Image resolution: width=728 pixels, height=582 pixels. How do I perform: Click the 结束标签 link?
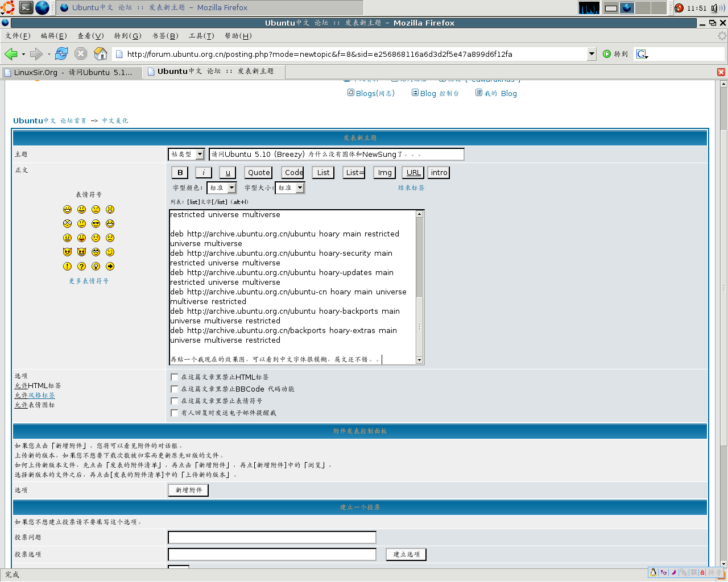[x=411, y=188]
